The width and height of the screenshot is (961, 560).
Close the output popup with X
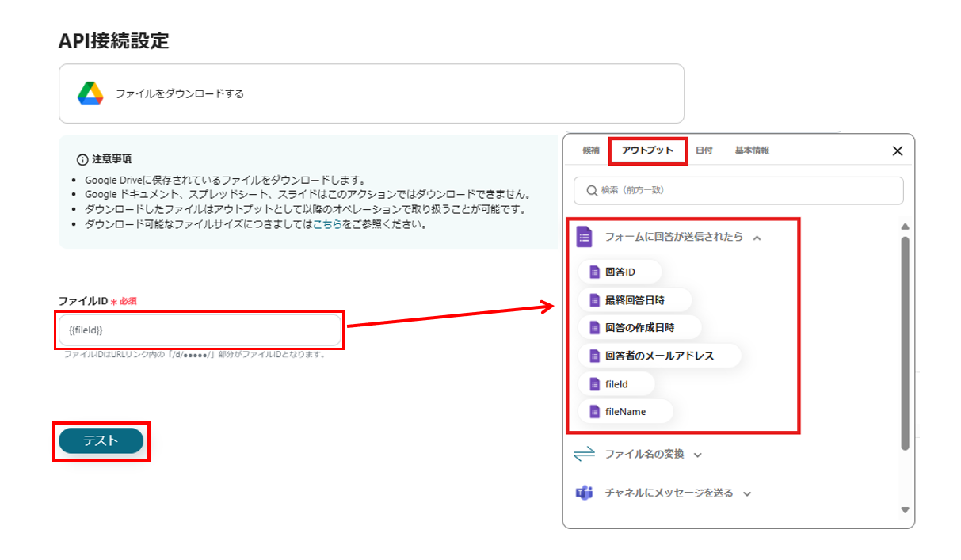[x=898, y=150]
